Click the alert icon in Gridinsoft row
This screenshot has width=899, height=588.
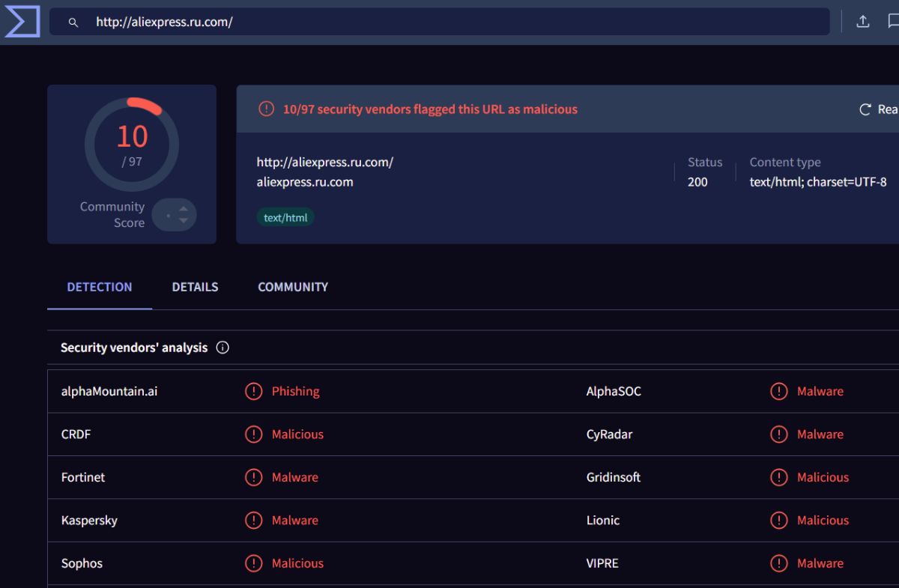point(779,477)
